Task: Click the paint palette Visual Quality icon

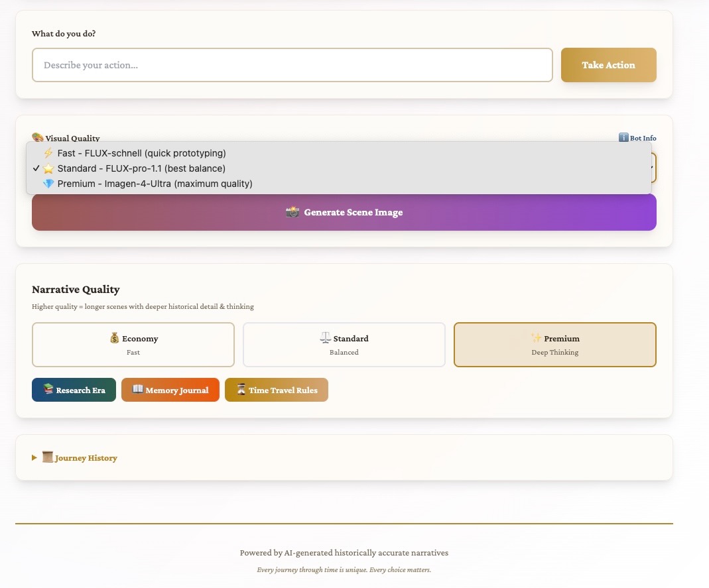Action: coord(38,138)
